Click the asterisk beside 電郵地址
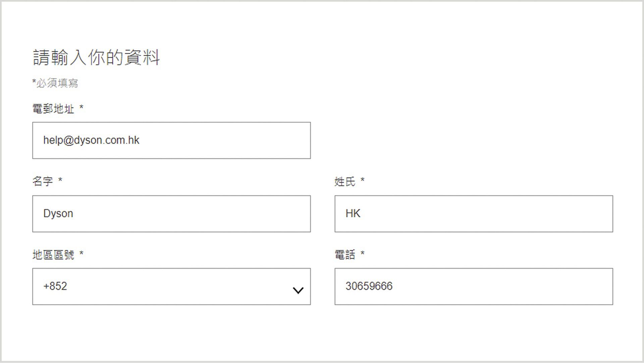The image size is (644, 363). [81, 107]
